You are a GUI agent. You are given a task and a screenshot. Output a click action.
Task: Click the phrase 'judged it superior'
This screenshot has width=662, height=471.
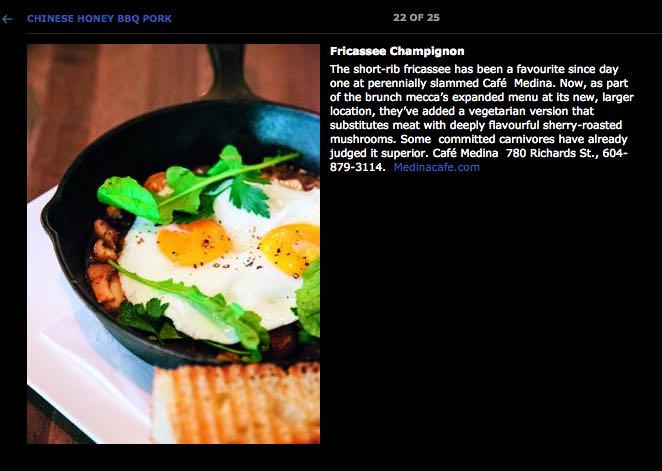380,153
